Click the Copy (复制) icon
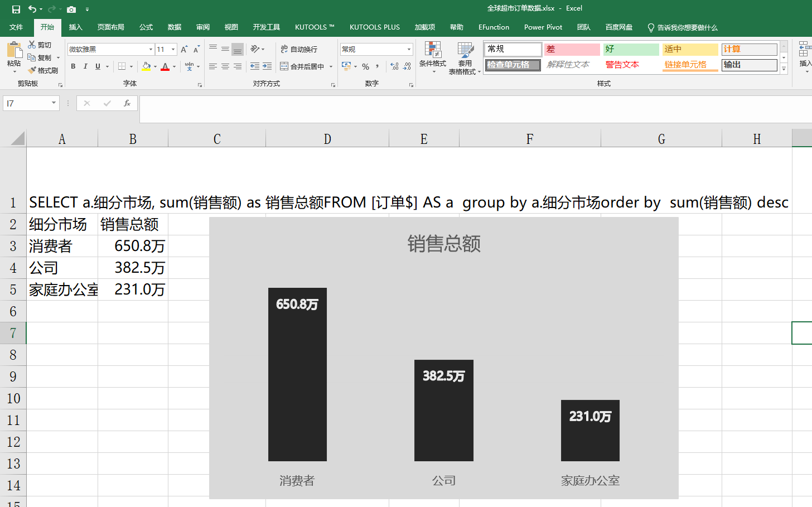Image resolution: width=812 pixels, height=507 pixels. [x=32, y=57]
